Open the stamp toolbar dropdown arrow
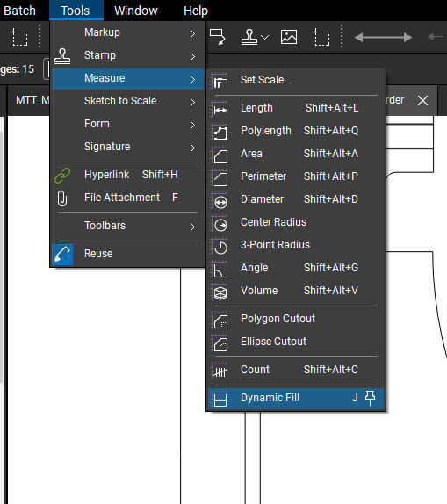447x504 pixels. pyautogui.click(x=264, y=37)
